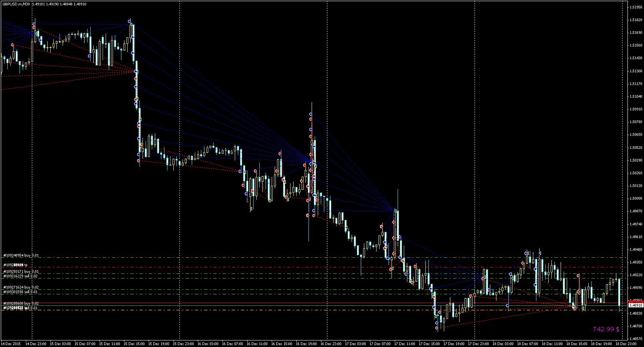Viewport: 644px width, 347px height.
Task: Select order label #109285608 buy 0.02
Action: pyautogui.click(x=21, y=304)
